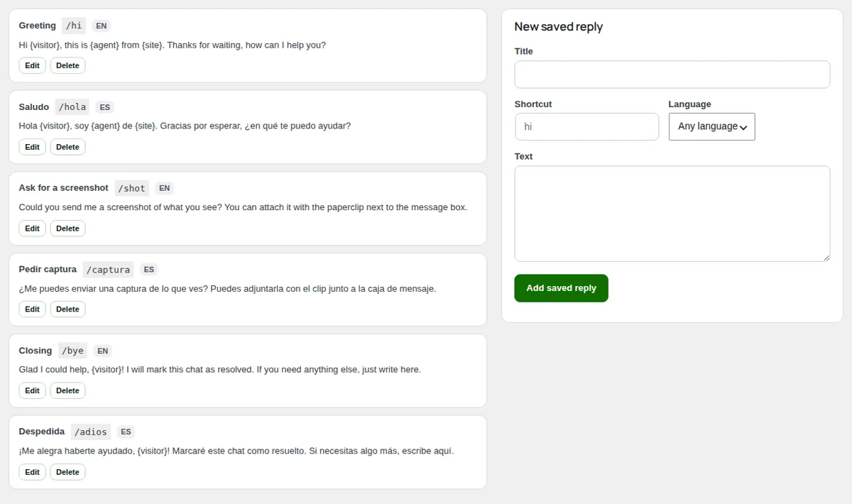This screenshot has height=504, width=852.
Task: Click the Text field label
Action: click(x=523, y=157)
